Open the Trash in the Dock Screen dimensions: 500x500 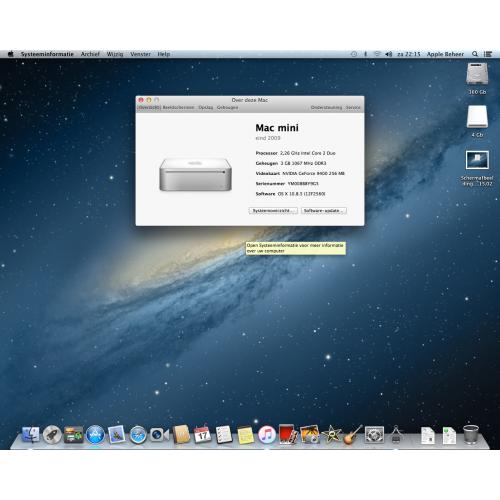click(471, 435)
